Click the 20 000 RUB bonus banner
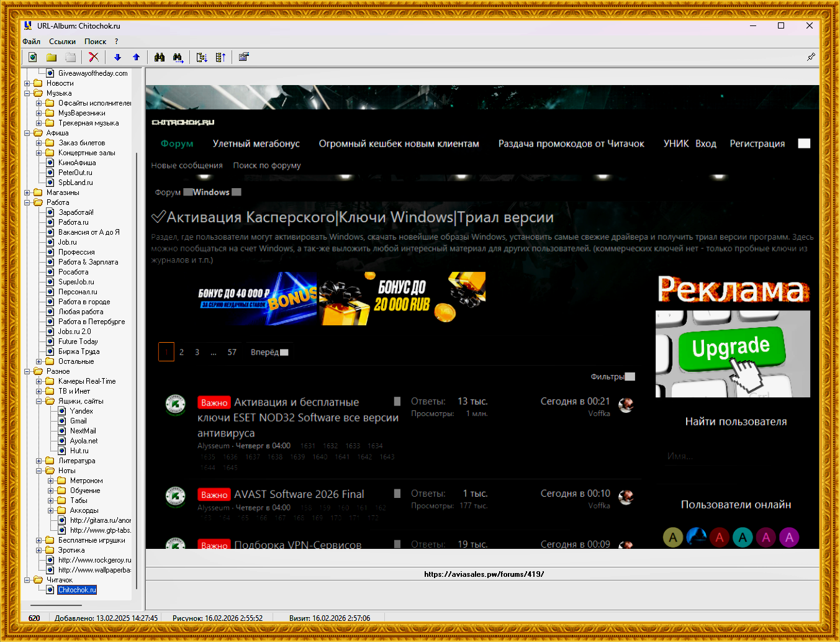 402,299
